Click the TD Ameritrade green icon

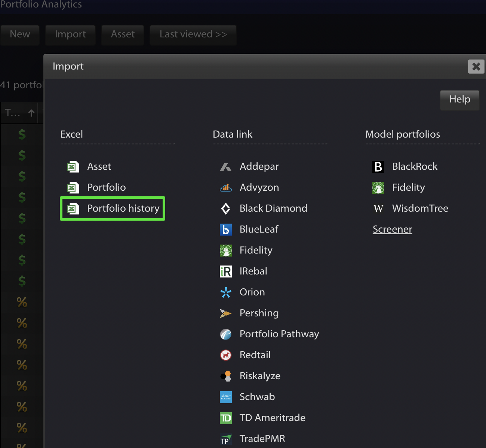(226, 418)
